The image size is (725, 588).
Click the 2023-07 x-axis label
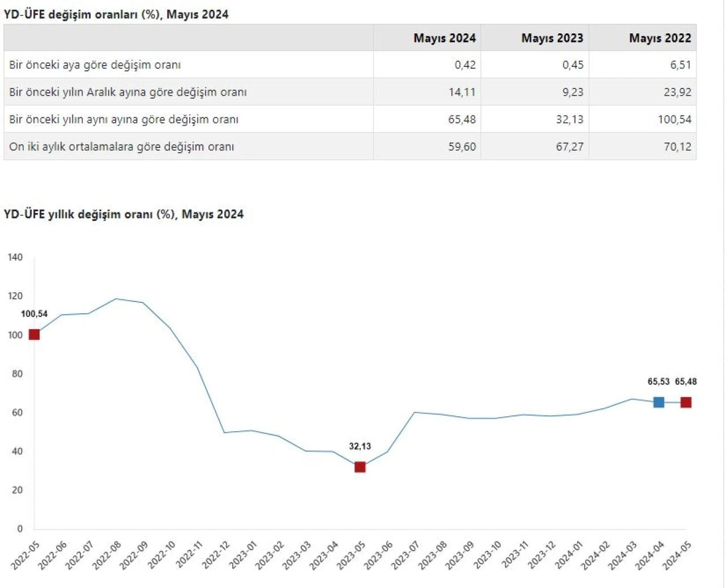(405, 555)
